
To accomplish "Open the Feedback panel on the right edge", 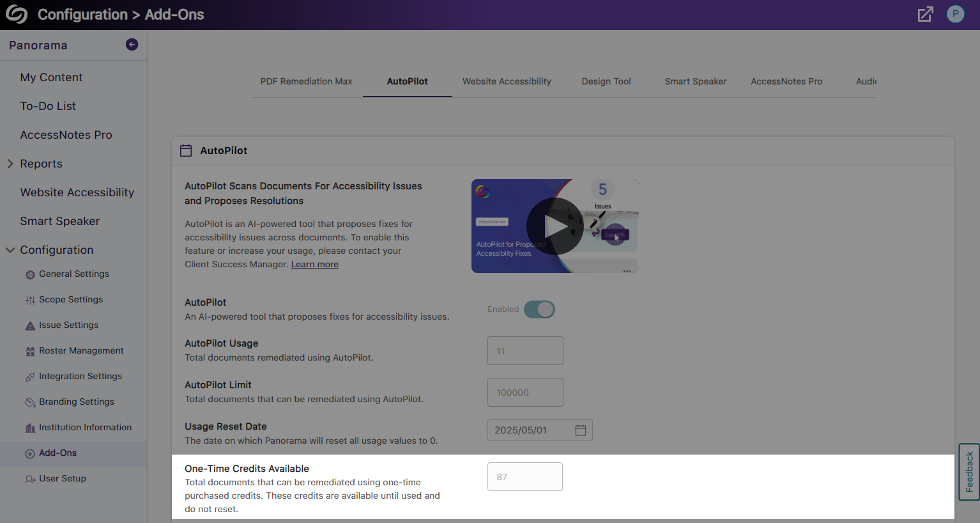I will pyautogui.click(x=969, y=472).
